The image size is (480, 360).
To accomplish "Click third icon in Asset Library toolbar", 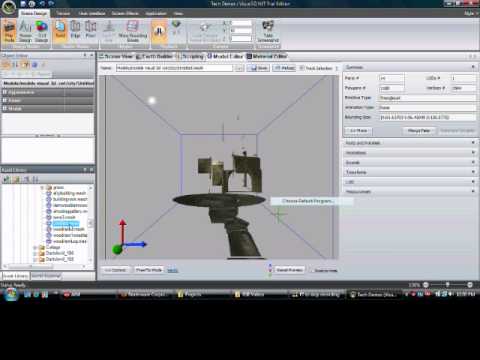I will tap(26, 179).
